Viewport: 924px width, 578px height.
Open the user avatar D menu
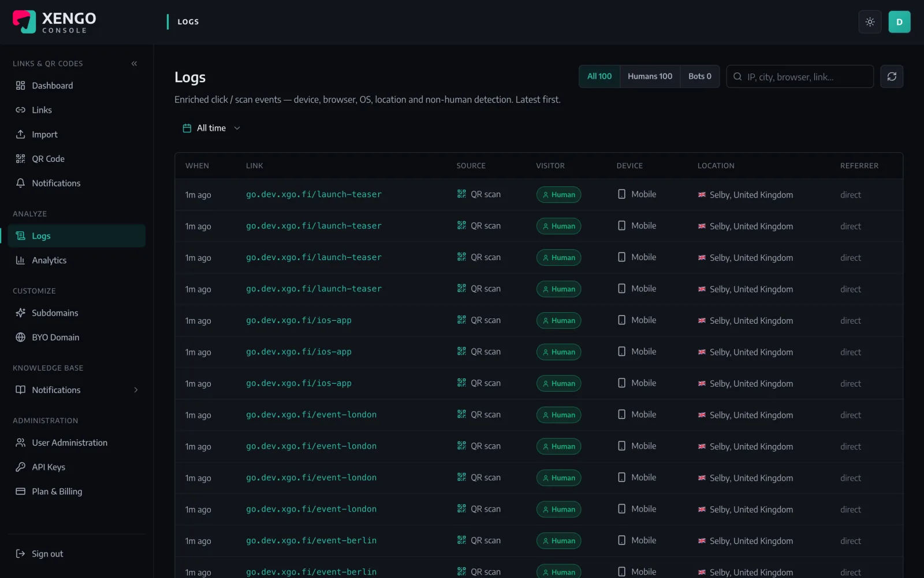(899, 22)
